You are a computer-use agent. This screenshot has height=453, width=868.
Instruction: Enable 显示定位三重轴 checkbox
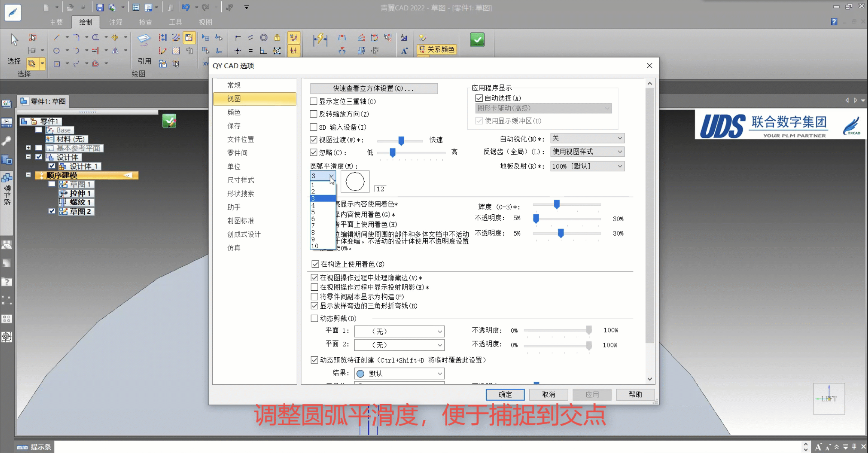(x=314, y=101)
